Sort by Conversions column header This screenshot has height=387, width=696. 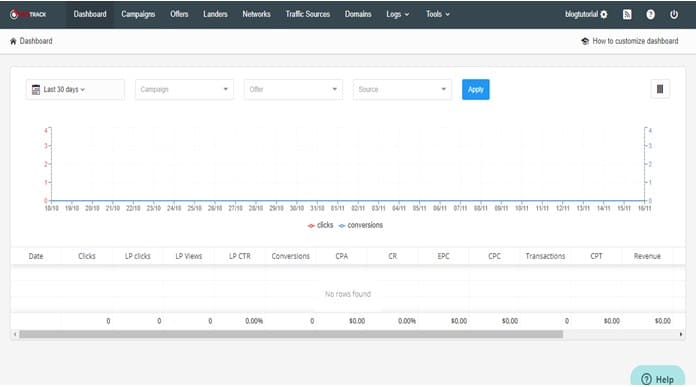click(x=291, y=256)
